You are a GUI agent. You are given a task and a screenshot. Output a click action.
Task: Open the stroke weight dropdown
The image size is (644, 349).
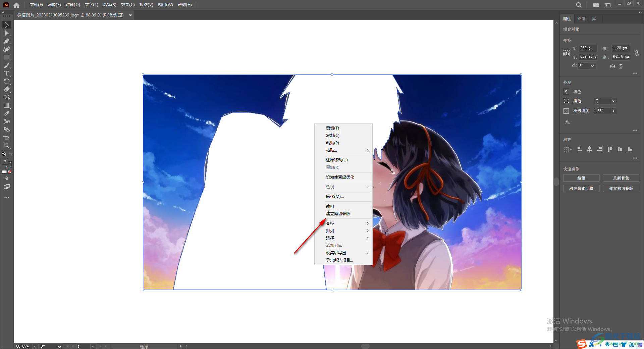point(613,101)
